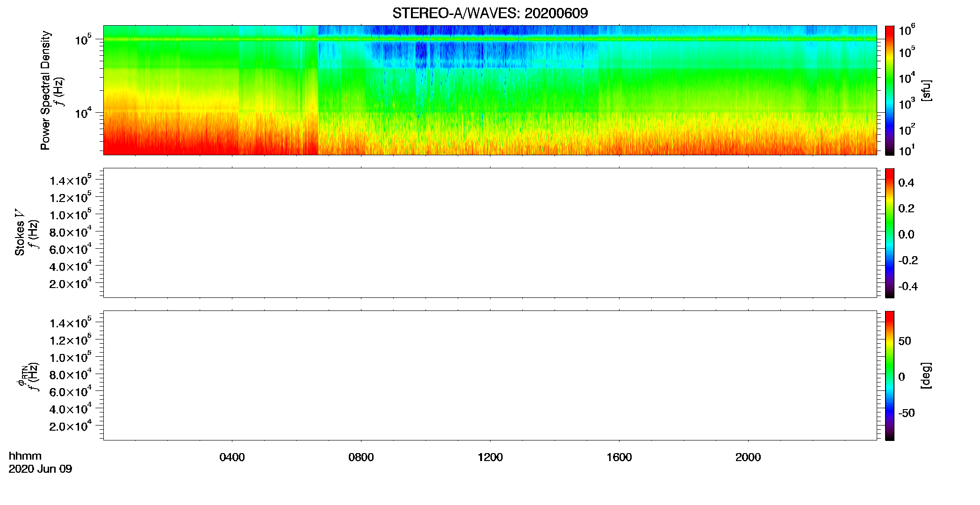
Task: Click the -50 label on deg color bar
Action: (907, 413)
